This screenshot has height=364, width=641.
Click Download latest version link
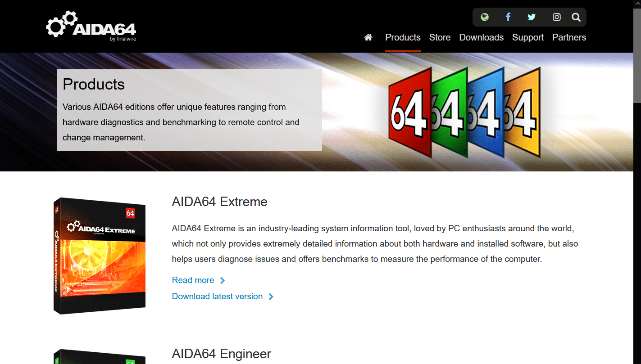tap(217, 296)
